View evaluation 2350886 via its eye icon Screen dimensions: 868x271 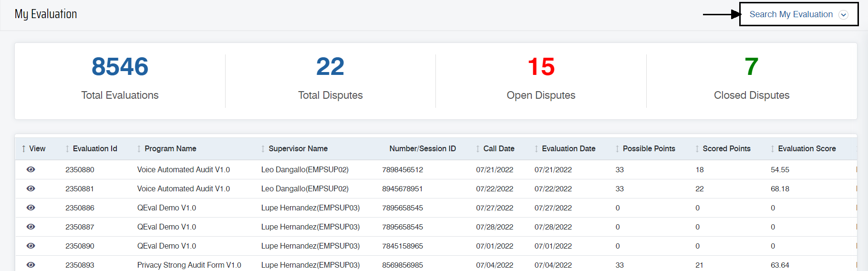31,208
